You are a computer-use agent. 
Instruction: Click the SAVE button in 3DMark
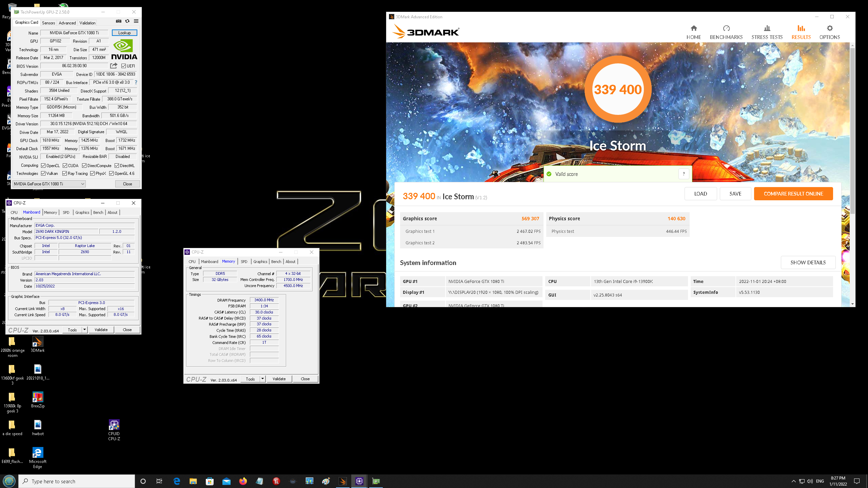(x=735, y=194)
